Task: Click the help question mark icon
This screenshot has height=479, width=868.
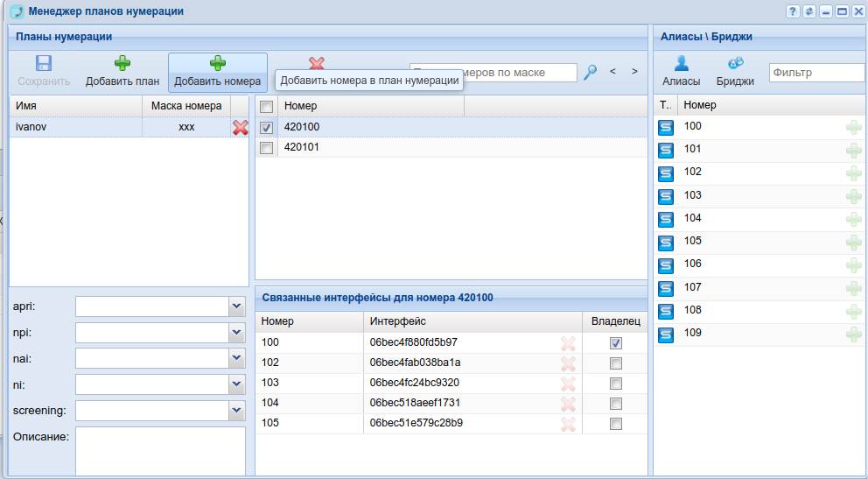Action: (793, 11)
